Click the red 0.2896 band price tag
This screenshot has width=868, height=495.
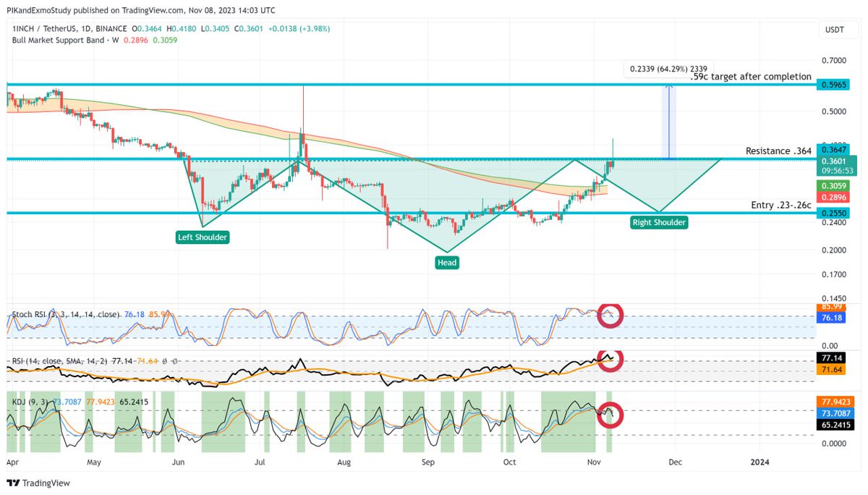[x=832, y=197]
